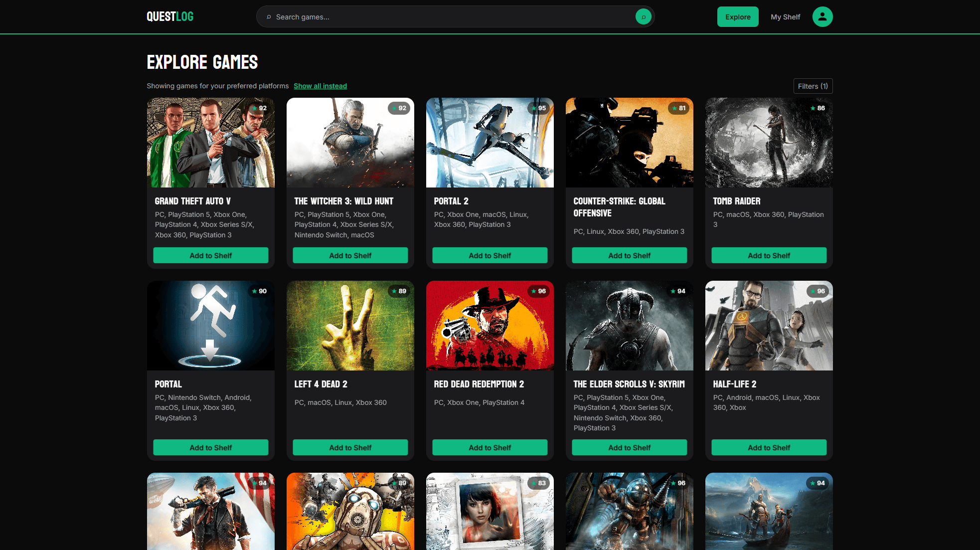Click the Half-Life 2 title text
Viewport: 980px width, 550px height.
coord(734,384)
